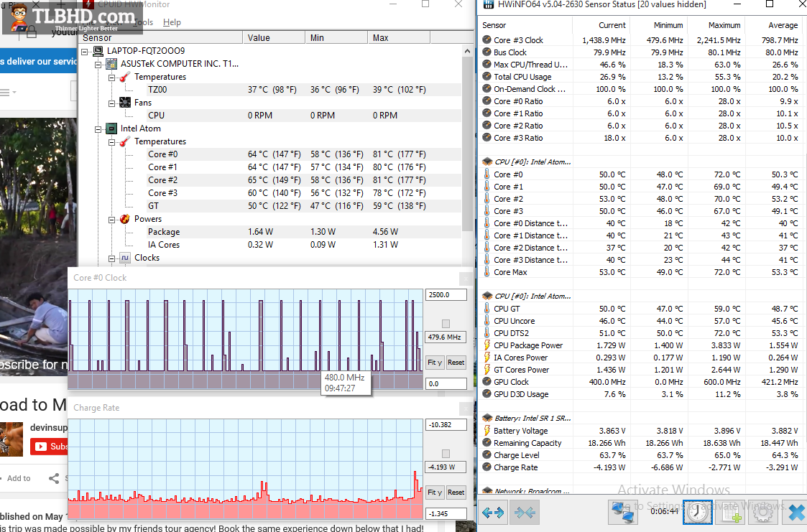This screenshot has width=807, height=532.
Task: Click the icon beside GPU D3D Usage
Action: tap(487, 393)
